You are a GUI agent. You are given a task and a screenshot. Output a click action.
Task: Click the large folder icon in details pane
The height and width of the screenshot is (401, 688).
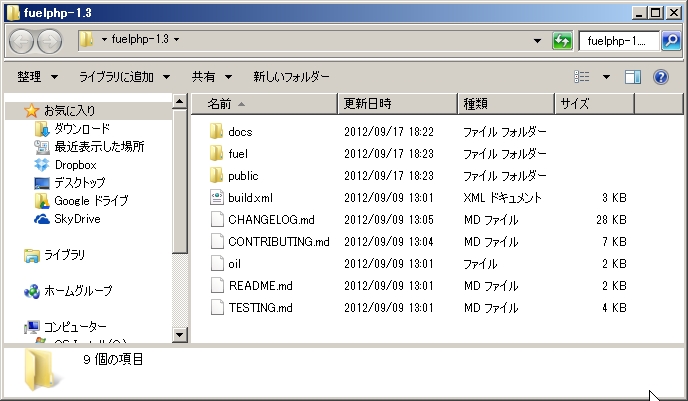(x=42, y=369)
